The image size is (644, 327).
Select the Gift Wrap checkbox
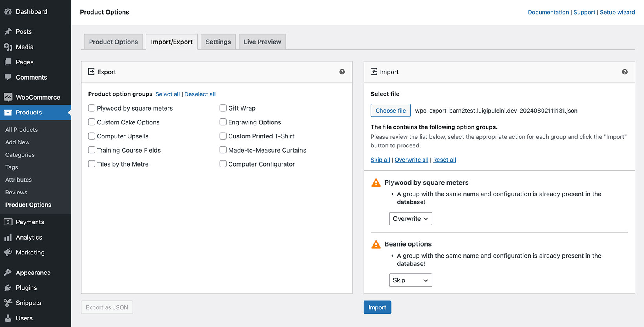point(223,108)
